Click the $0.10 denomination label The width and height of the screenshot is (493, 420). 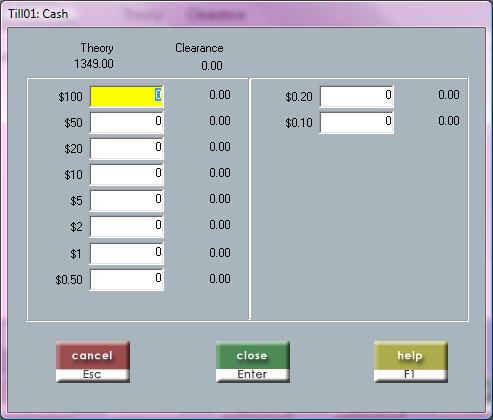click(x=299, y=123)
